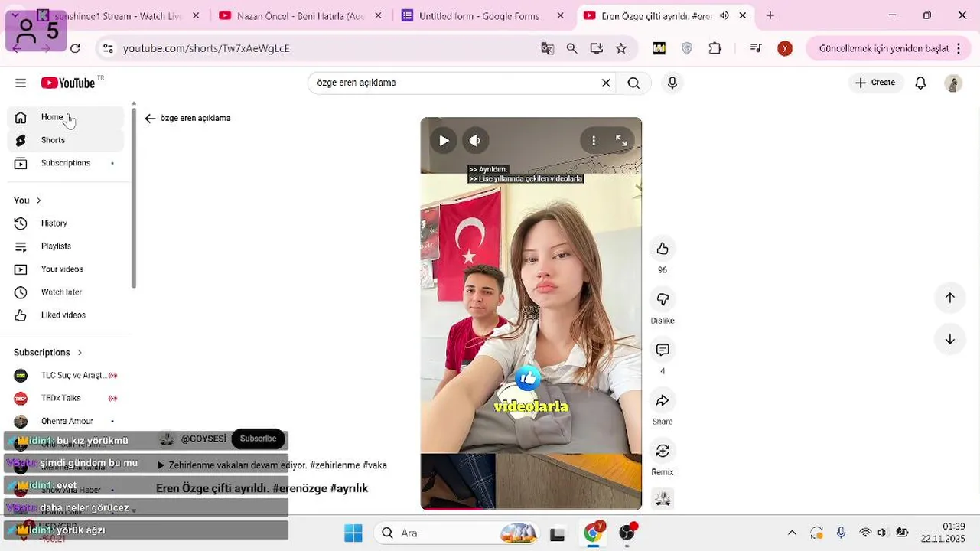
Task: Open the Windows Start menu
Action: 353,533
